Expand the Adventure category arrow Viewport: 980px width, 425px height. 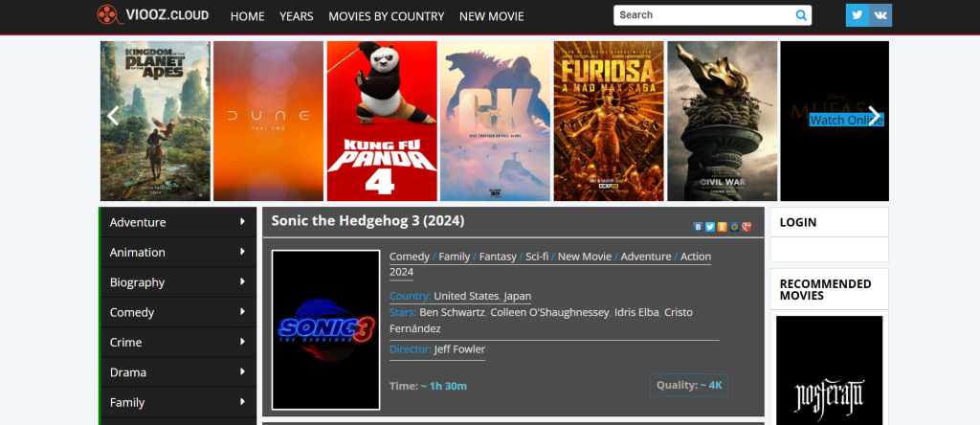pos(242,221)
